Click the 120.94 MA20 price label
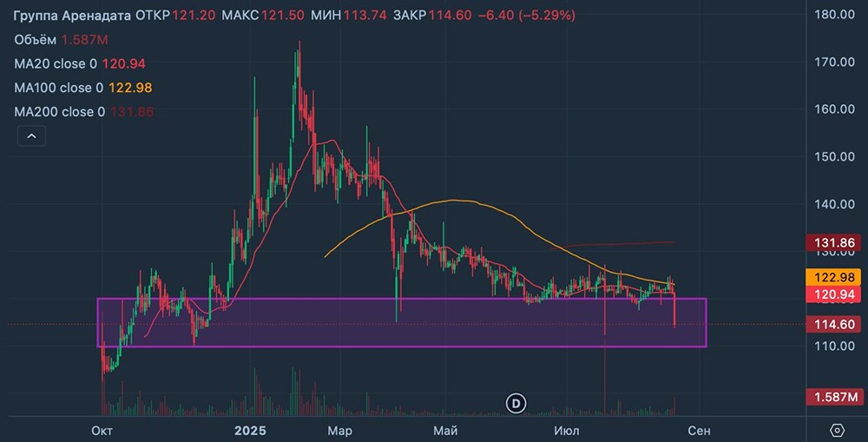The height and width of the screenshot is (442, 868). click(834, 294)
